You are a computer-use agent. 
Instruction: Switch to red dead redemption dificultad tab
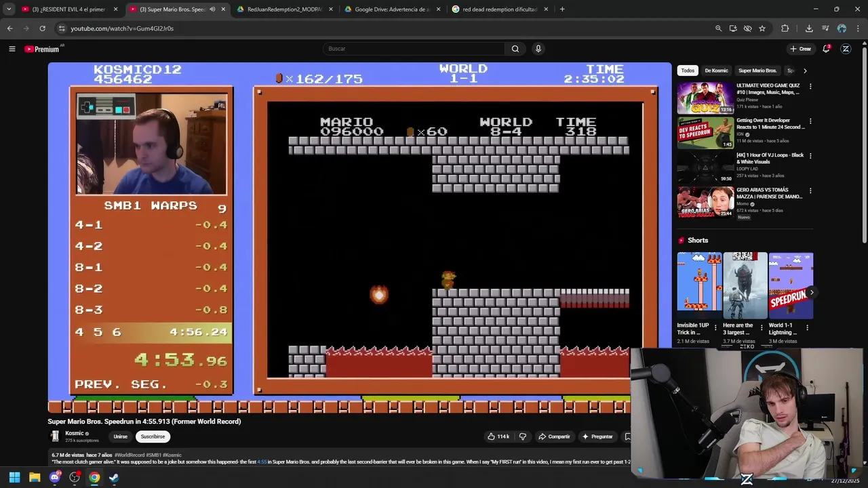click(x=499, y=9)
